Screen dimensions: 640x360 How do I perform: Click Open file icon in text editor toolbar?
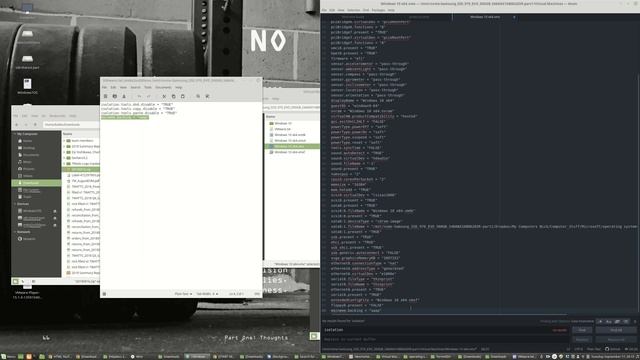(x=115, y=96)
